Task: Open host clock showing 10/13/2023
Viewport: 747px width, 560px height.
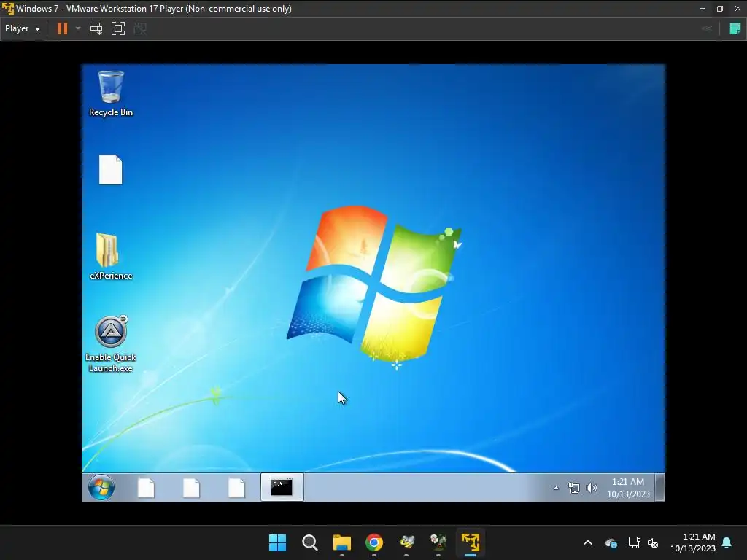Action: [x=693, y=542]
